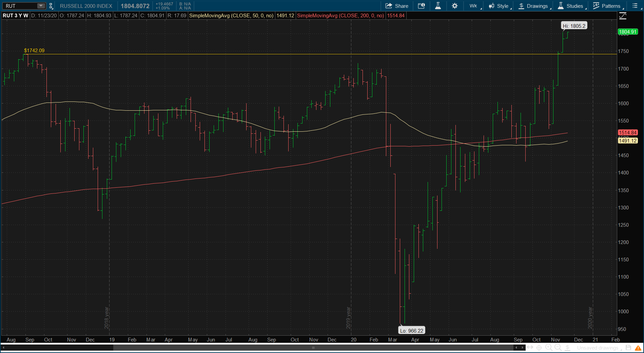This screenshot has height=353, width=644.
Task: Click the zoom out magnifier icon
Action: pyautogui.click(x=558, y=348)
